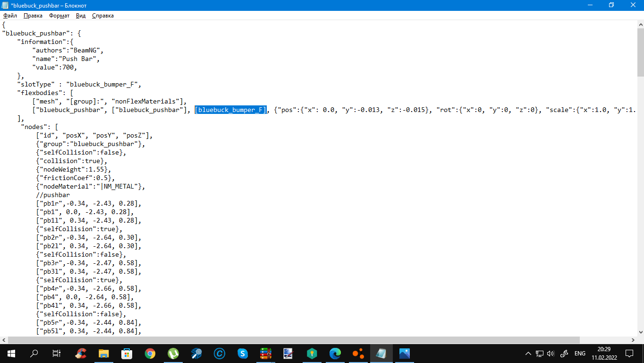Click the "pb4", 0.0, -2.64 node line
Screen dimensions: 644x363
point(85,297)
